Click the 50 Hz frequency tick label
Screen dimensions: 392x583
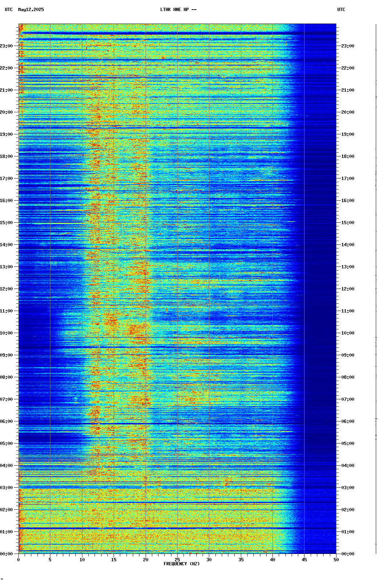click(336, 560)
